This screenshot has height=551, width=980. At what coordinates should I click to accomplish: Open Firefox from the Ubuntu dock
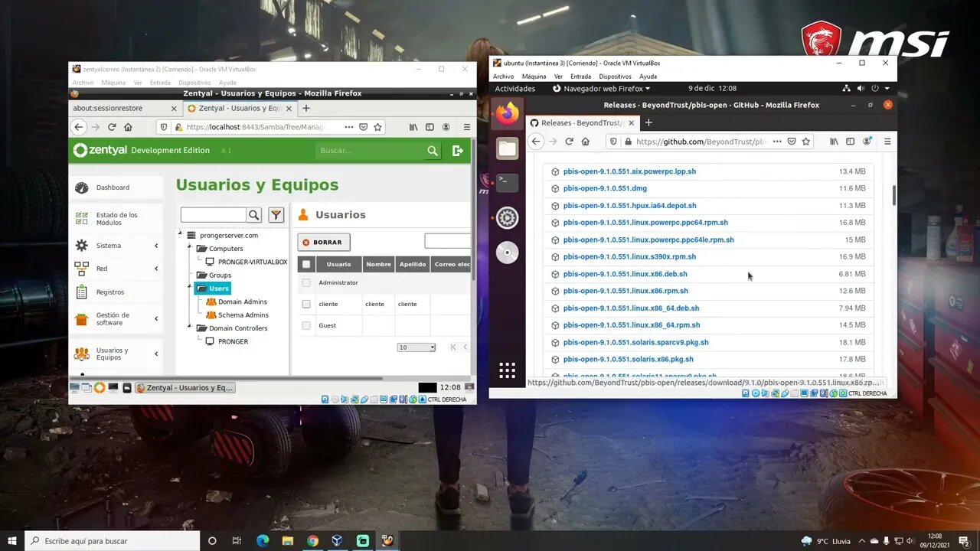[507, 114]
